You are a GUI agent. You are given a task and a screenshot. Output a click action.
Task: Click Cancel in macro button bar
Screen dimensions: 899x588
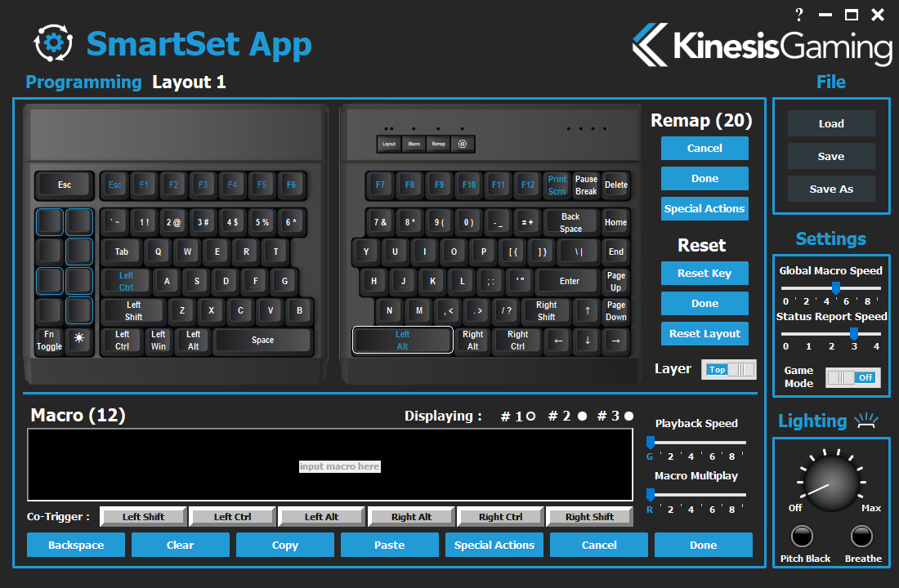pos(598,545)
